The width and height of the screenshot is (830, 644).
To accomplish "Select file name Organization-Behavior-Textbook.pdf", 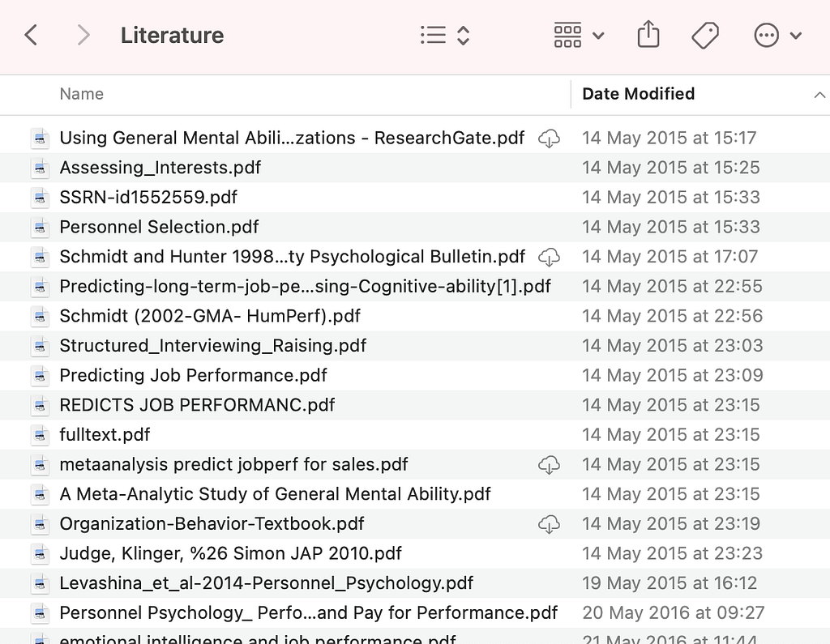I will [212, 523].
